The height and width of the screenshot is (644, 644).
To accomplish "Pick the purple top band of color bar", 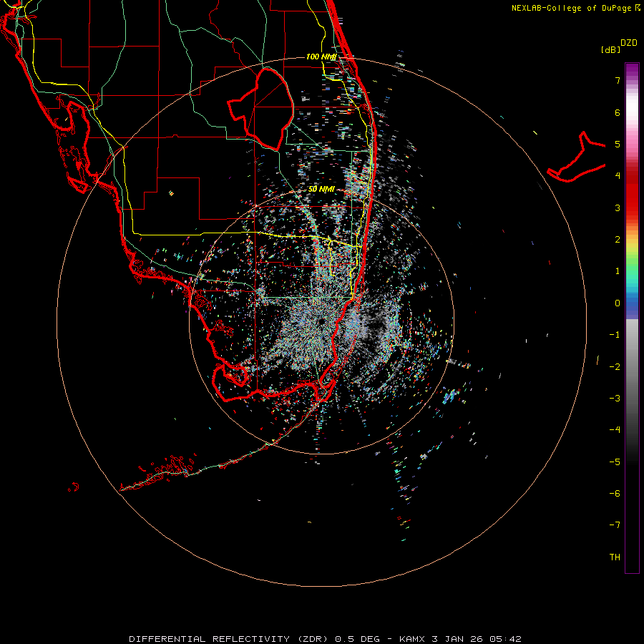I will (632, 71).
